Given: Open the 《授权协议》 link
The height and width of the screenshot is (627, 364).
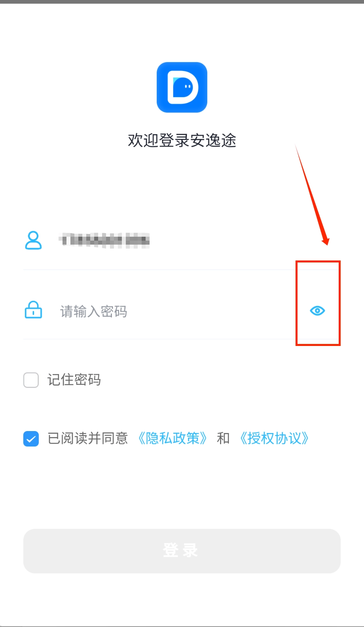Looking at the screenshot, I should click(x=274, y=438).
